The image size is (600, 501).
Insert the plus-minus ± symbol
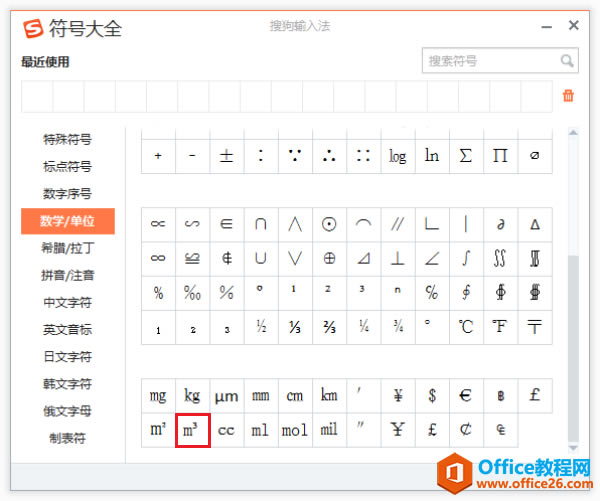(x=227, y=156)
